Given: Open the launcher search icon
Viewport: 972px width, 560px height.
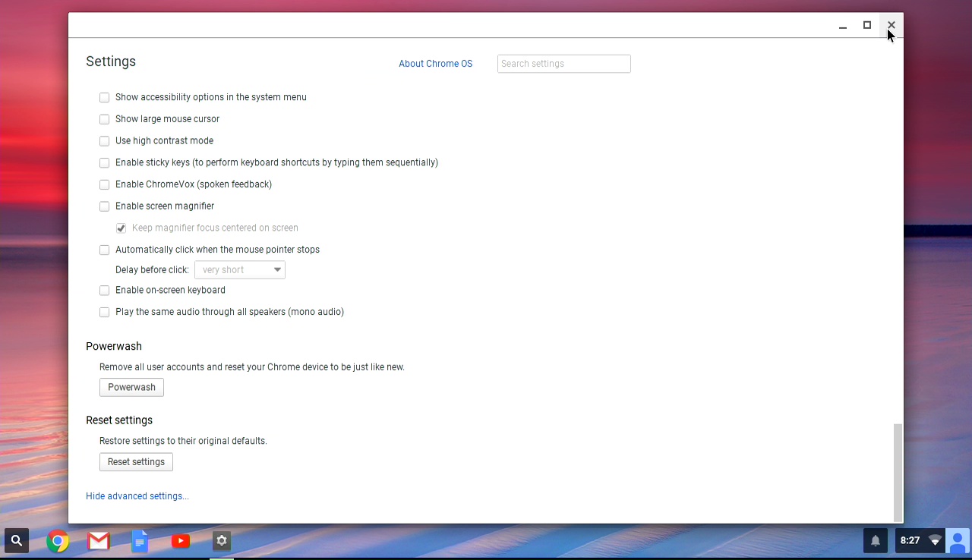Looking at the screenshot, I should [17, 541].
